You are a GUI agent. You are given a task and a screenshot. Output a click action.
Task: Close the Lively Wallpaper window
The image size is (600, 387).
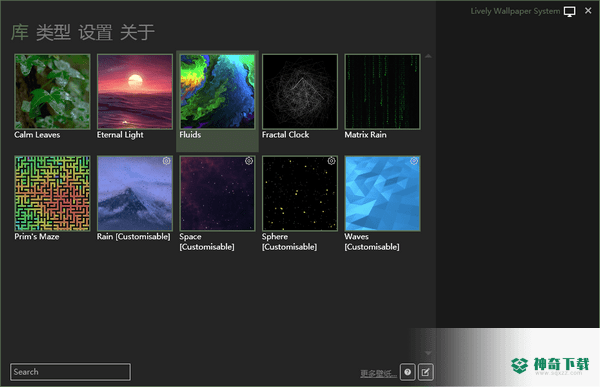point(588,11)
